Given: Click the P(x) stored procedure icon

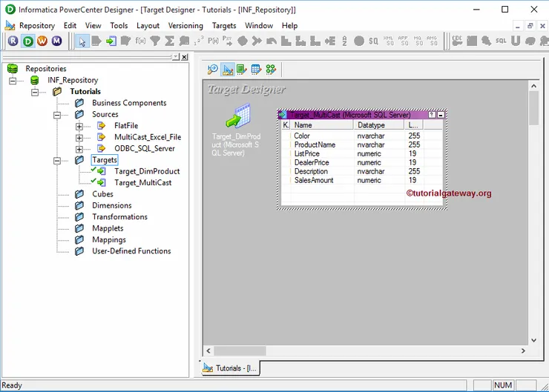Looking at the screenshot, I should coord(213,41).
